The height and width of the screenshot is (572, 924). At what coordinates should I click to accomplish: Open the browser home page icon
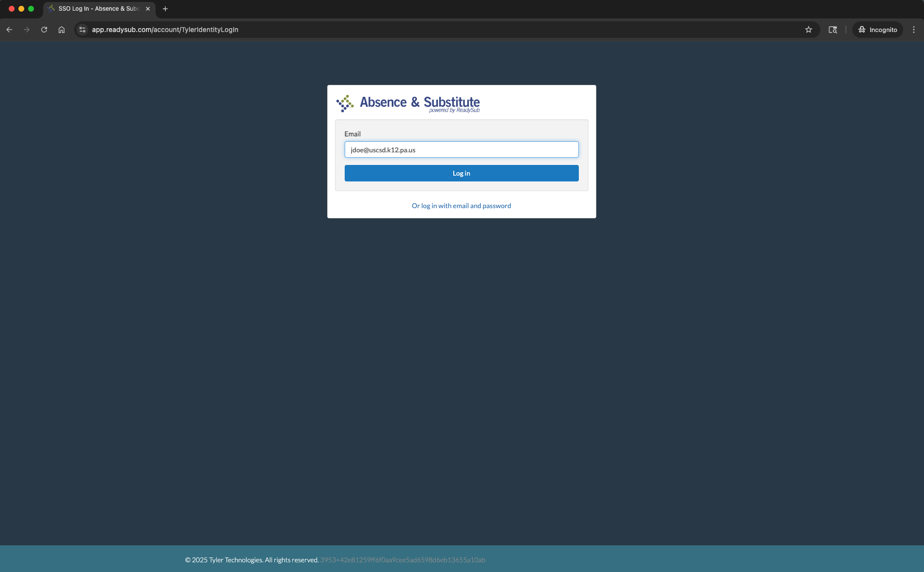pos(62,30)
